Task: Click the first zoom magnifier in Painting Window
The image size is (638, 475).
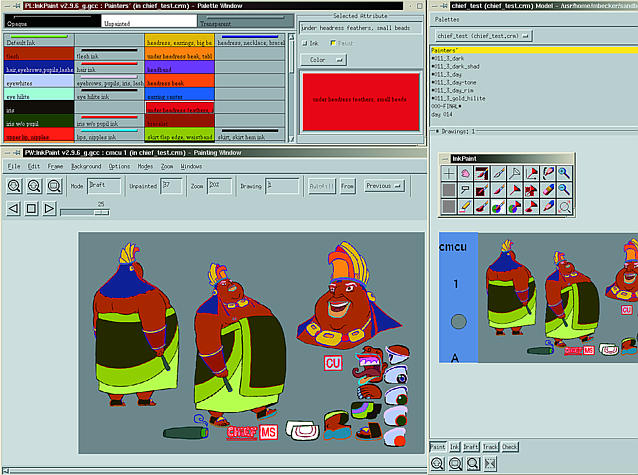Action: click(x=15, y=186)
